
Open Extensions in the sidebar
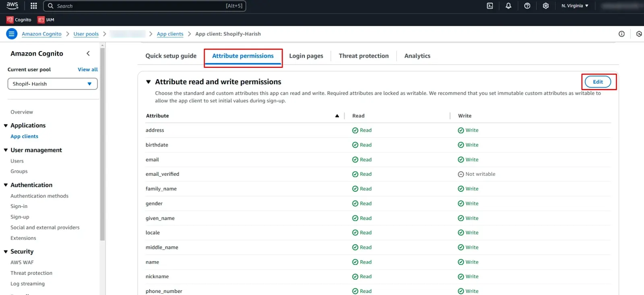click(23, 238)
